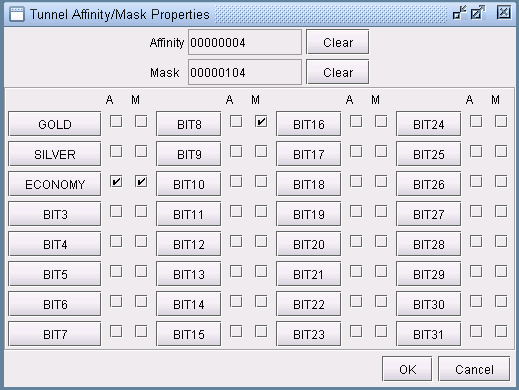The width and height of the screenshot is (519, 390).
Task: Click the window menu icon in title bar
Action: click(17, 14)
